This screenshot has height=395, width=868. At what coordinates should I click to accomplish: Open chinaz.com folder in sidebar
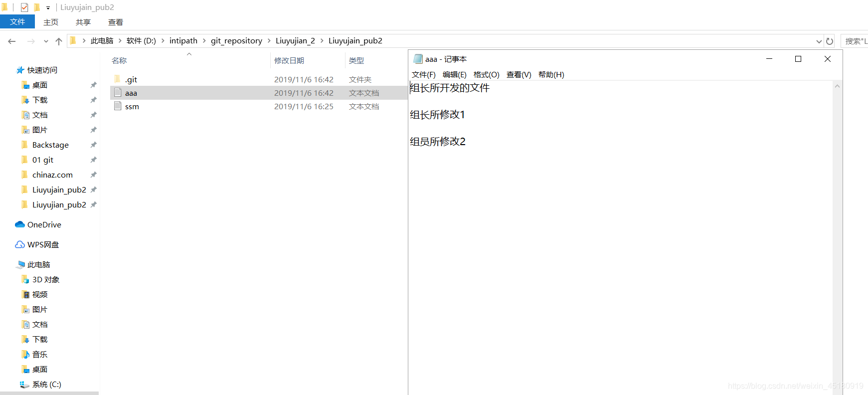click(52, 175)
